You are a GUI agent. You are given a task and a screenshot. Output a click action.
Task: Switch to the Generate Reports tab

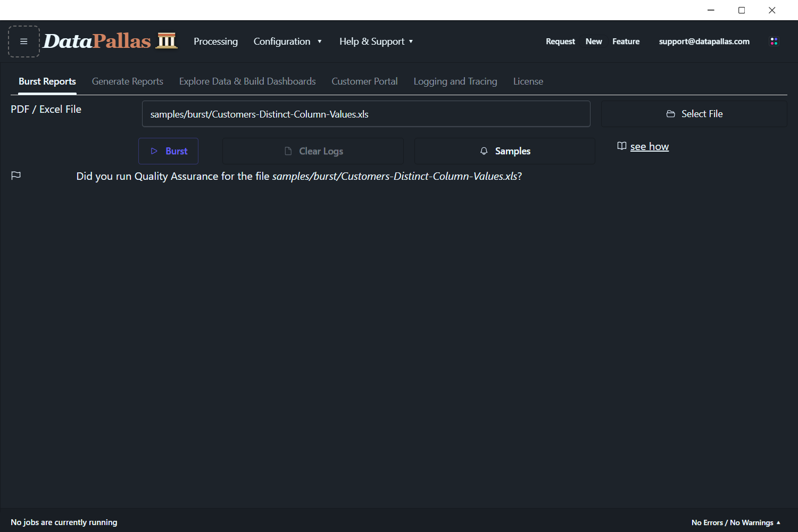point(128,81)
